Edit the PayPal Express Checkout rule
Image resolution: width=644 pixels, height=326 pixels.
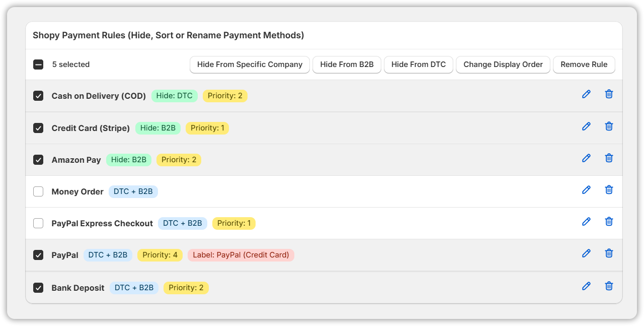point(586,221)
